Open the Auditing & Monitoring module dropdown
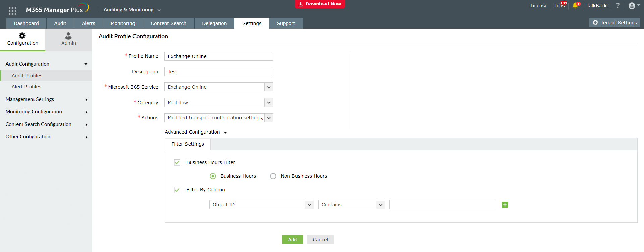 (132, 10)
